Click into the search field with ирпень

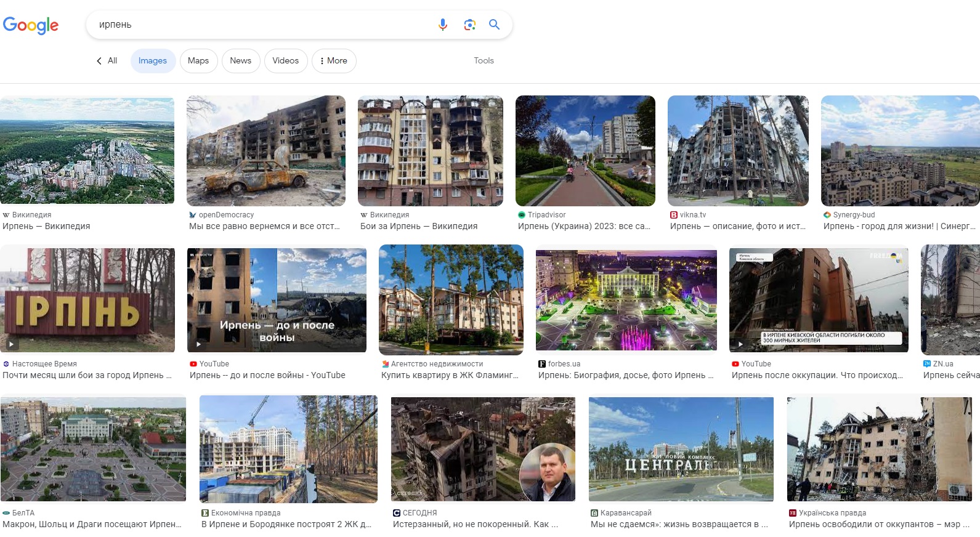point(259,25)
